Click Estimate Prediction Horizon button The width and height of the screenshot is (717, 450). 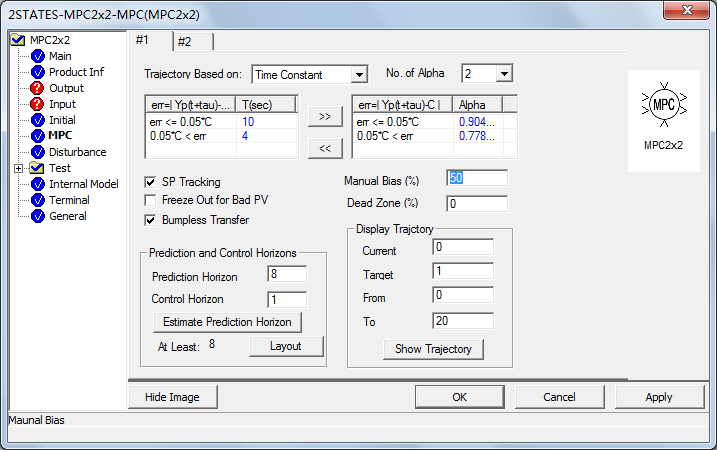coord(227,322)
